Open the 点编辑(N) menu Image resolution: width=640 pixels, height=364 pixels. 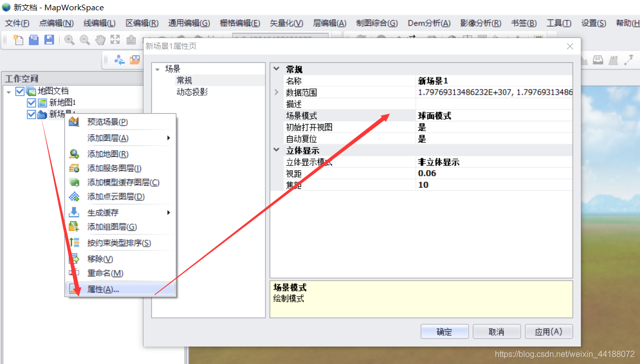point(57,23)
